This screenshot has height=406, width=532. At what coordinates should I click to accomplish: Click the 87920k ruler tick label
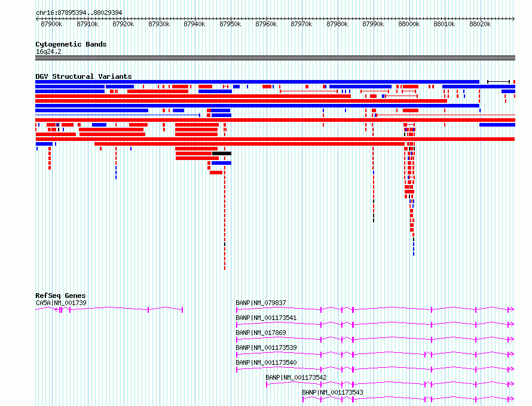click(123, 24)
